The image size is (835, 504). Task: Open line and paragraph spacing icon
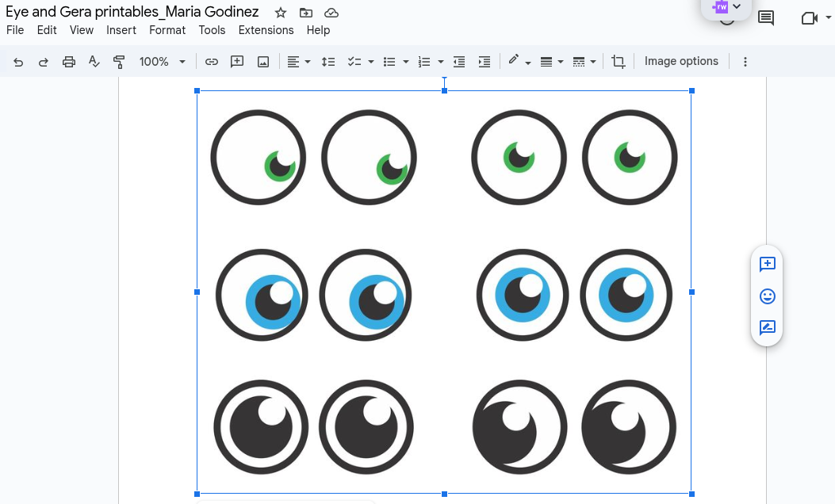point(328,62)
